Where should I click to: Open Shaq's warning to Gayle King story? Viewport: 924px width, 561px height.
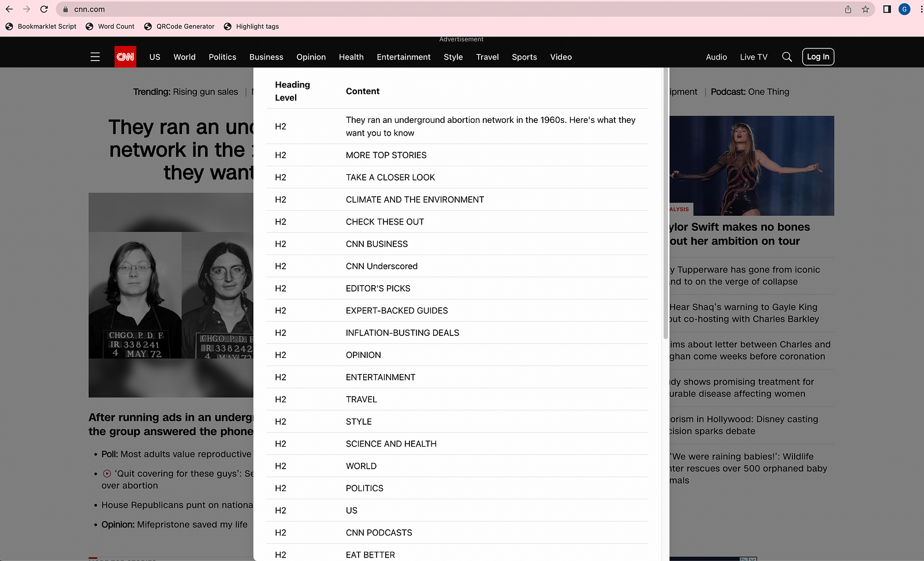[x=744, y=313]
